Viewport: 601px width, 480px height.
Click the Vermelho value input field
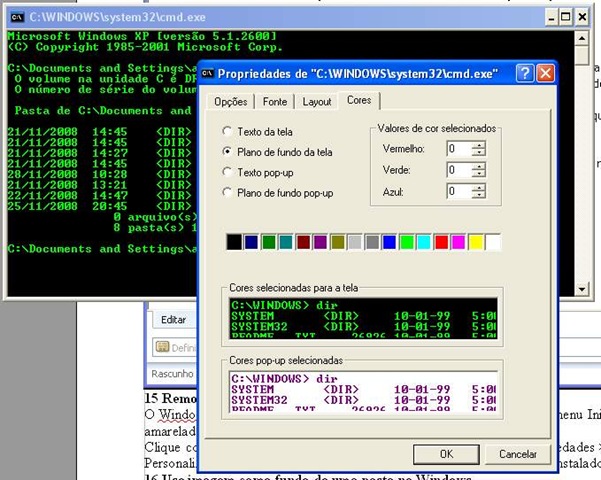point(459,149)
